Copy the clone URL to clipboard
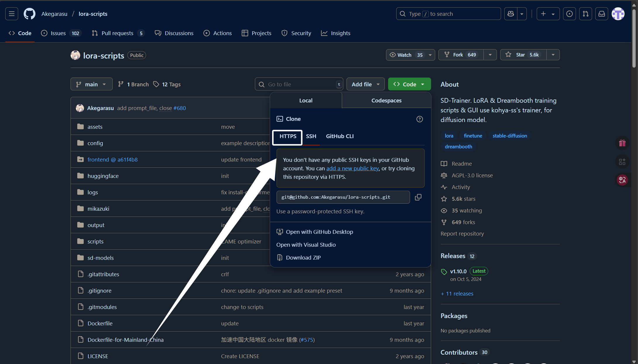This screenshot has height=364, width=638. pyautogui.click(x=418, y=197)
